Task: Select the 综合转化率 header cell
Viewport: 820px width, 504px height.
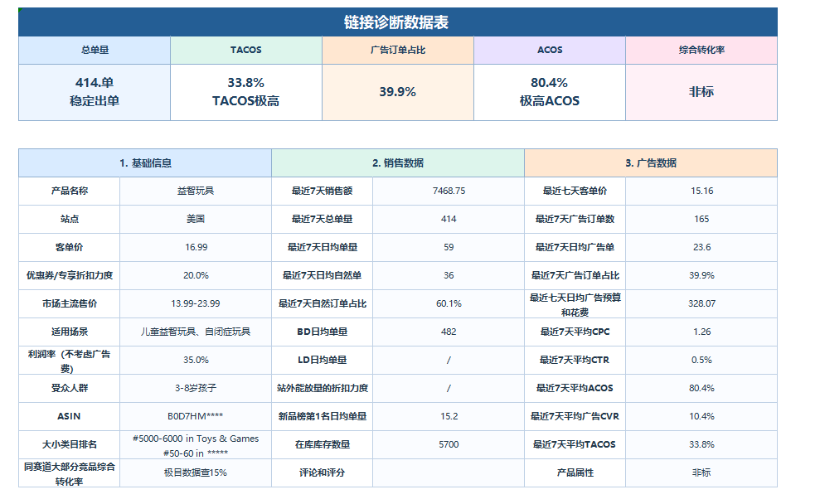Action: pyautogui.click(x=701, y=51)
